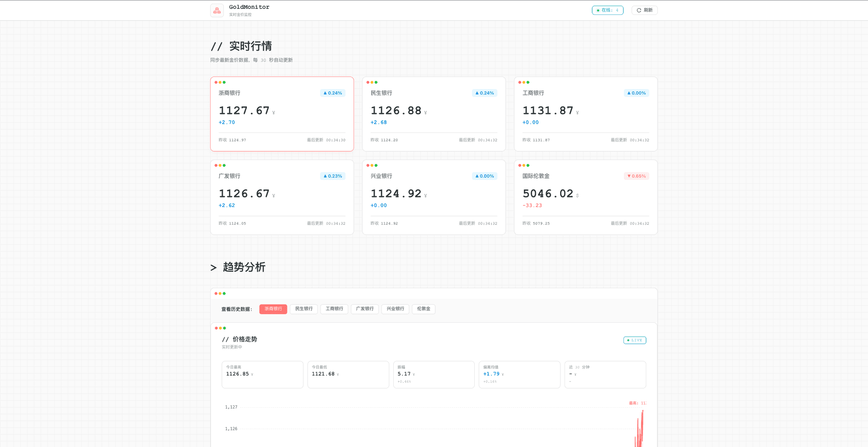The width and height of the screenshot is (868, 447).
Task: Show 兴业银行 historical trend
Action: tap(395, 309)
